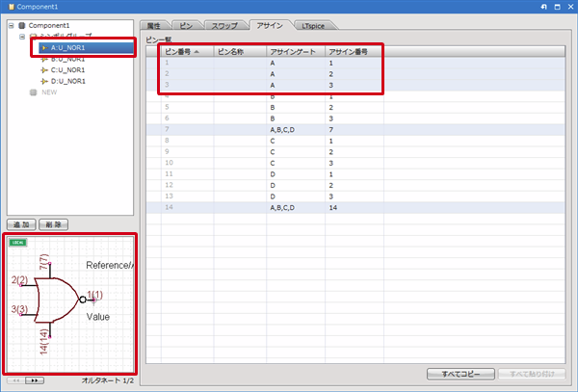Click the すべてコピー button

(x=461, y=374)
